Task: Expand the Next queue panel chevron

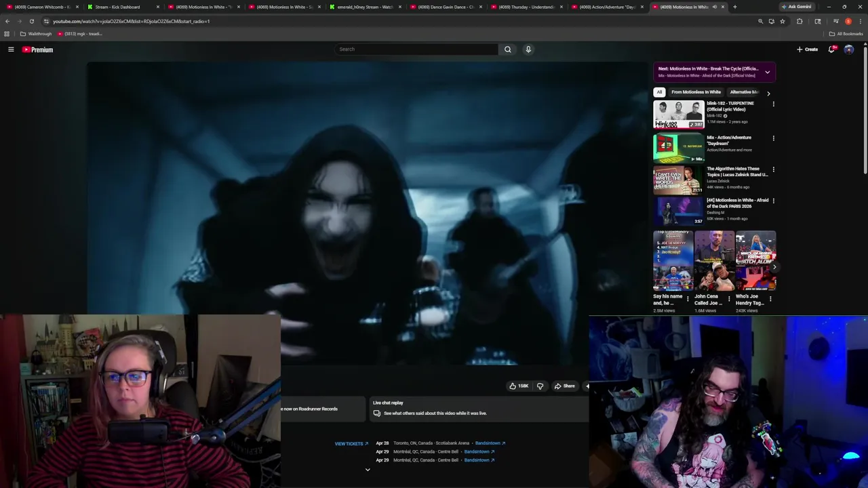Action: (x=767, y=72)
